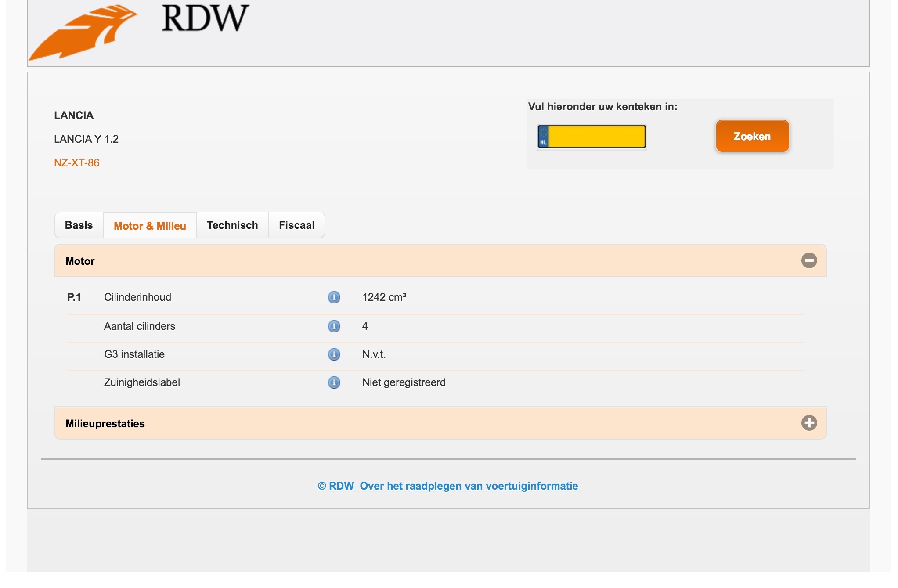
Task: Collapse Motor section with minus icon
Action: pyautogui.click(x=809, y=260)
